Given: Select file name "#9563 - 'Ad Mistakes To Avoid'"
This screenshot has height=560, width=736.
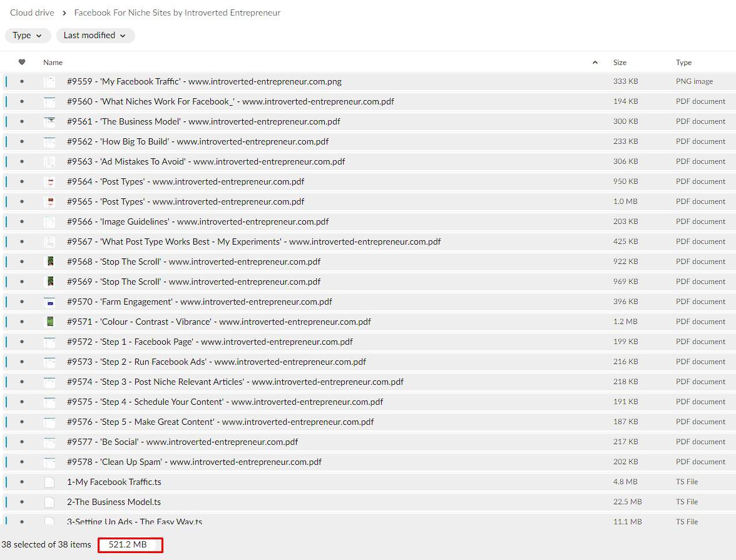Looking at the screenshot, I should (205, 161).
